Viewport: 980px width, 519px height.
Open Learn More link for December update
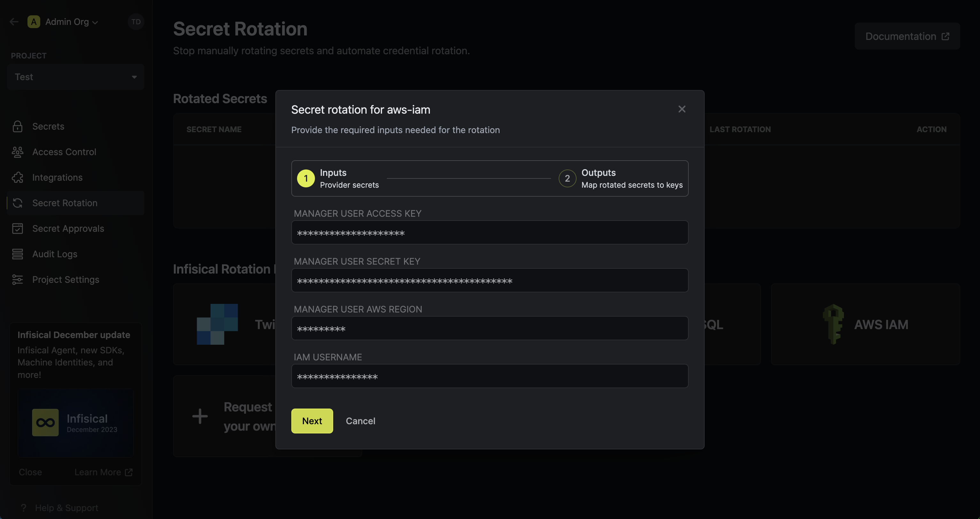(x=103, y=472)
